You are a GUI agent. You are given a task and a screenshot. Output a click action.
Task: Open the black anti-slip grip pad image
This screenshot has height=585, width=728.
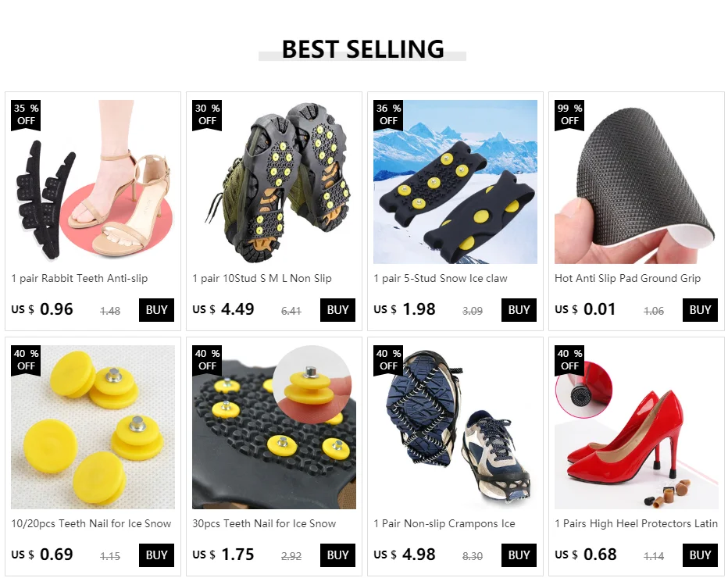(637, 182)
